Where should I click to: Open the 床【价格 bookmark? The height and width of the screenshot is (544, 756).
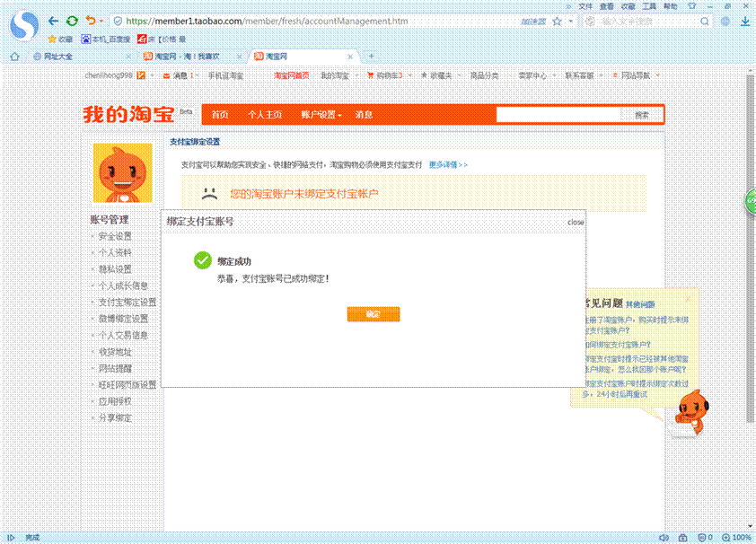[162, 39]
